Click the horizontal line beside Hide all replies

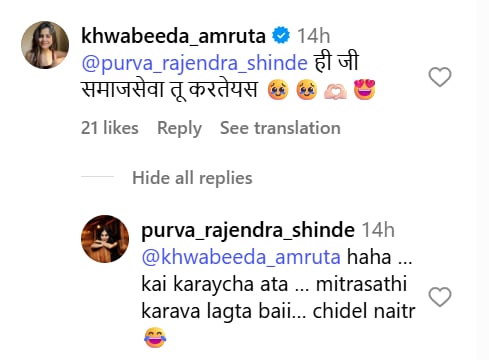point(97,176)
